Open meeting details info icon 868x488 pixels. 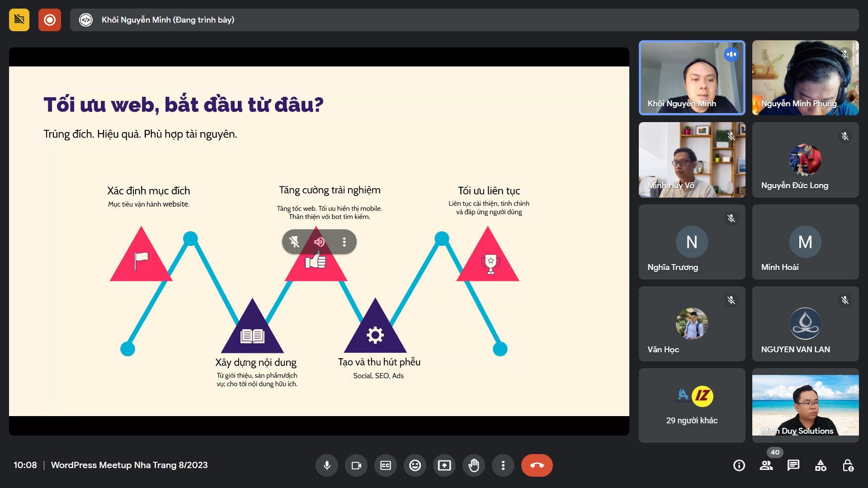click(x=739, y=465)
